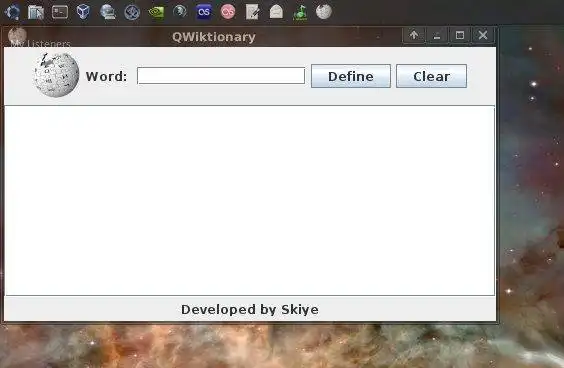Launch the file manager from the panel
Viewport: 564px width, 368px height.
tap(36, 12)
